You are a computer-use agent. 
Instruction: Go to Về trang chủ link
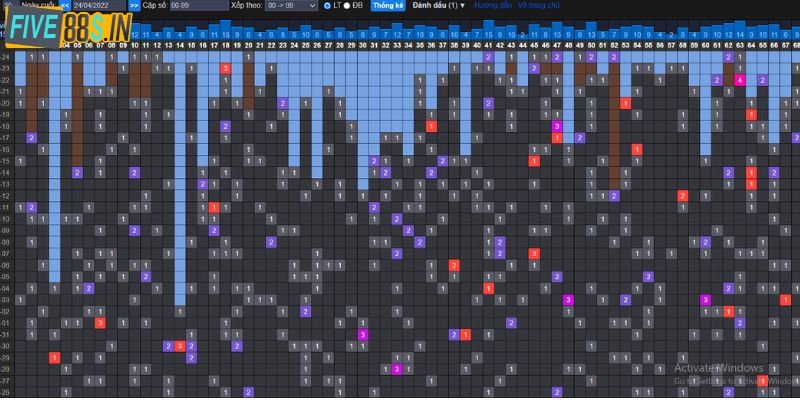(x=537, y=5)
